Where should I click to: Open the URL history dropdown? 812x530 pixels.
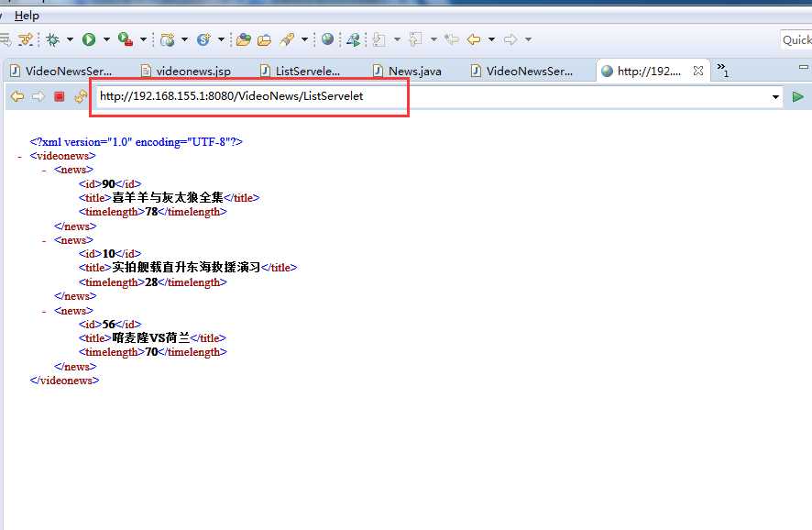click(x=775, y=97)
